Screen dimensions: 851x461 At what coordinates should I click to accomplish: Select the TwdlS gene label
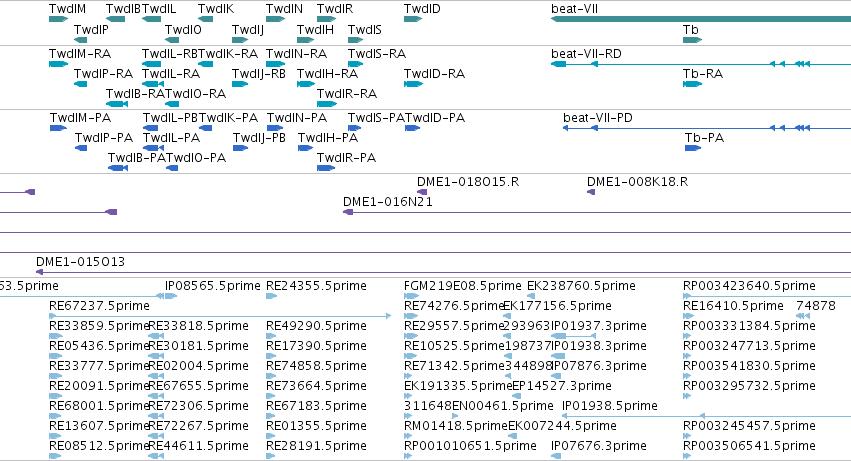(365, 30)
